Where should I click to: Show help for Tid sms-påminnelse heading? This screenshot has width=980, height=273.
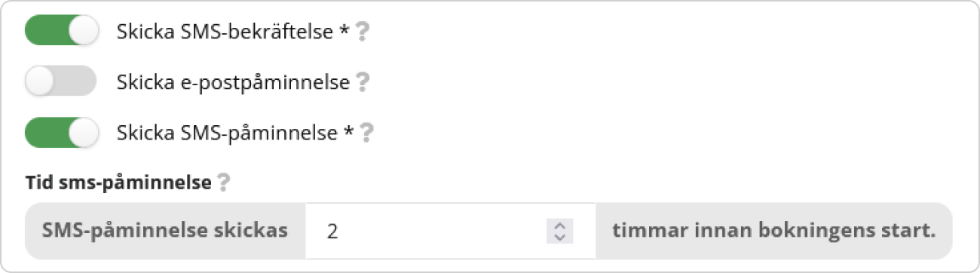pos(222,183)
